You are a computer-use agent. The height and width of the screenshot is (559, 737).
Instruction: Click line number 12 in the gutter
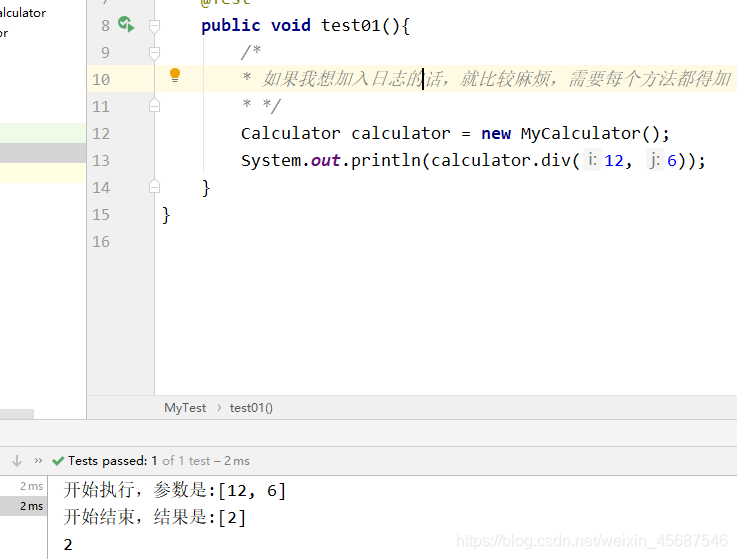(x=101, y=134)
